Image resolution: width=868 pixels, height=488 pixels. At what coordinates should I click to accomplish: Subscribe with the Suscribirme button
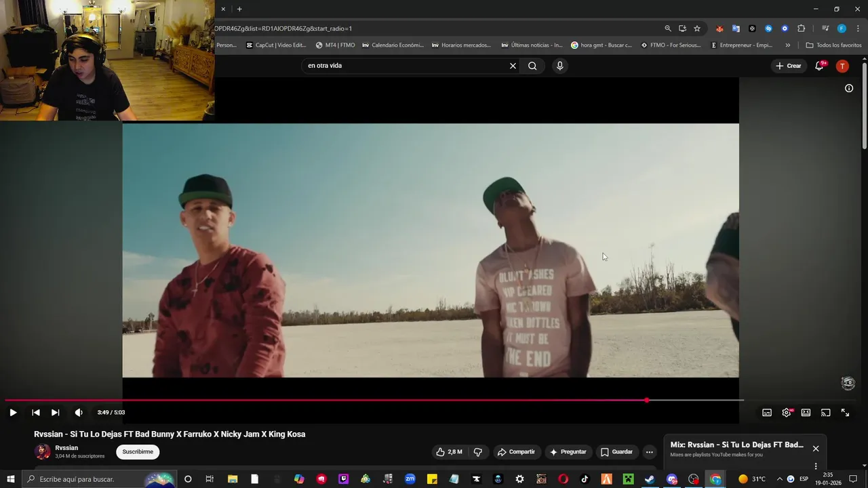coord(138,452)
